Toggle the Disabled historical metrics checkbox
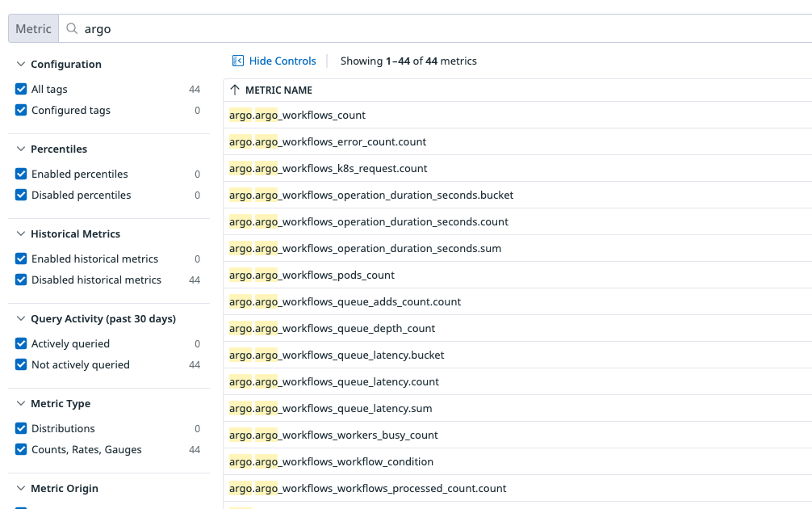This screenshot has height=509, width=812. (21, 280)
